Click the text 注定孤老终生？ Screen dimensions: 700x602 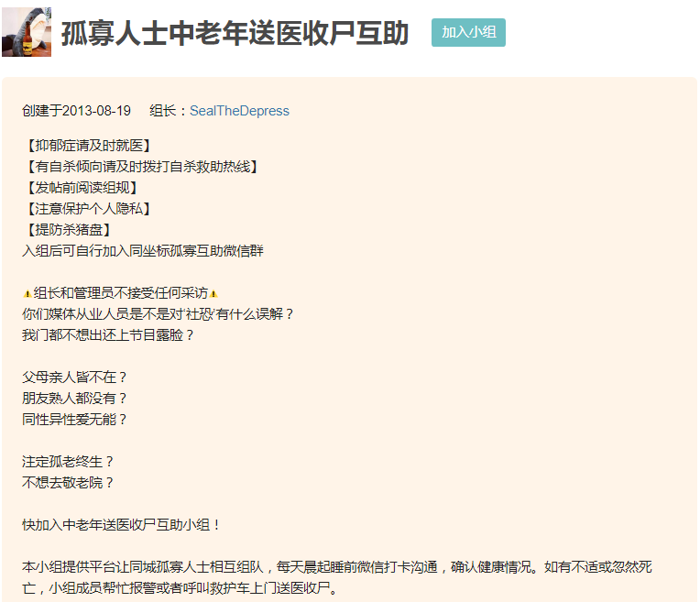(x=69, y=462)
